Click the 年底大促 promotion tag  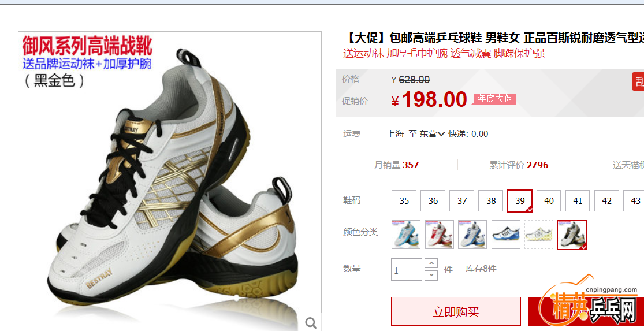(494, 99)
